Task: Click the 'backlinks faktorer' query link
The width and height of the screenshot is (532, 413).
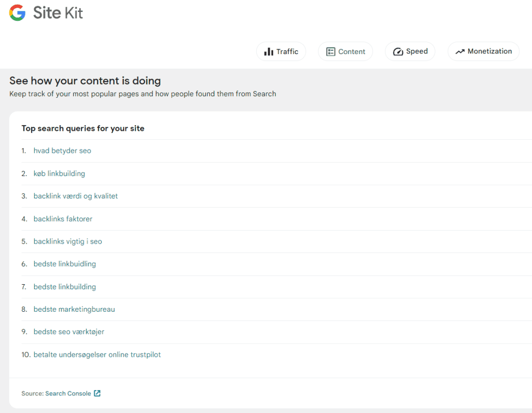Action: point(63,219)
